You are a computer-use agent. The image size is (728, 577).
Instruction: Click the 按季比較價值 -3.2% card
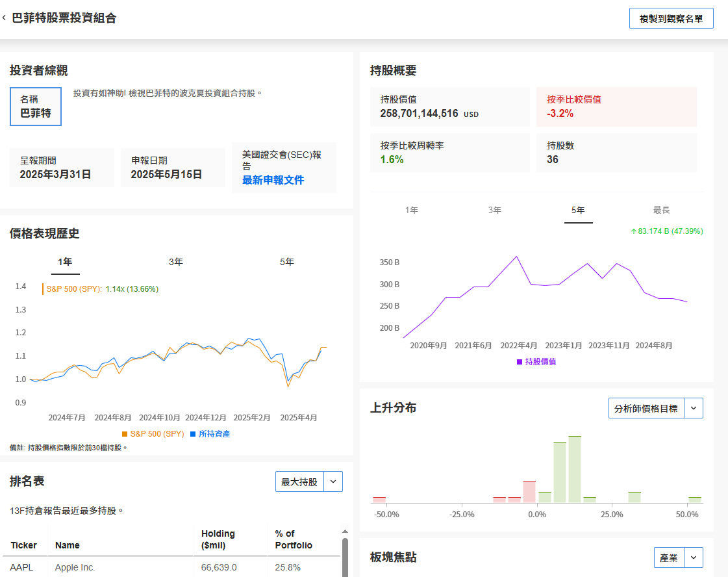(616, 107)
